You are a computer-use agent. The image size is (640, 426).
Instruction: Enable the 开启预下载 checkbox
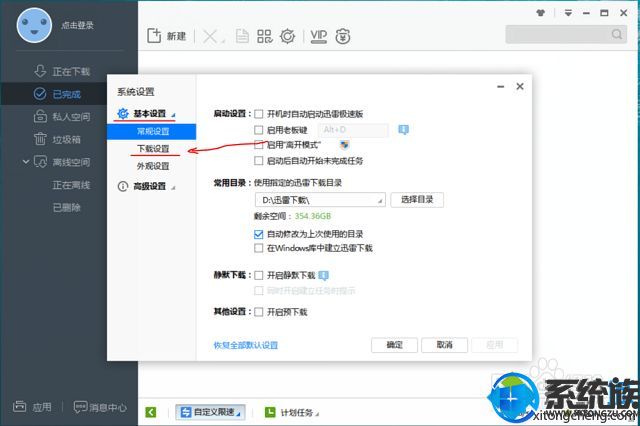[258, 312]
